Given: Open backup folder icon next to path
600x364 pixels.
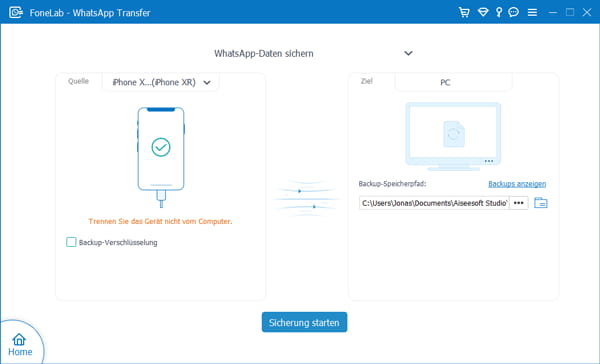Looking at the screenshot, I should point(541,202).
